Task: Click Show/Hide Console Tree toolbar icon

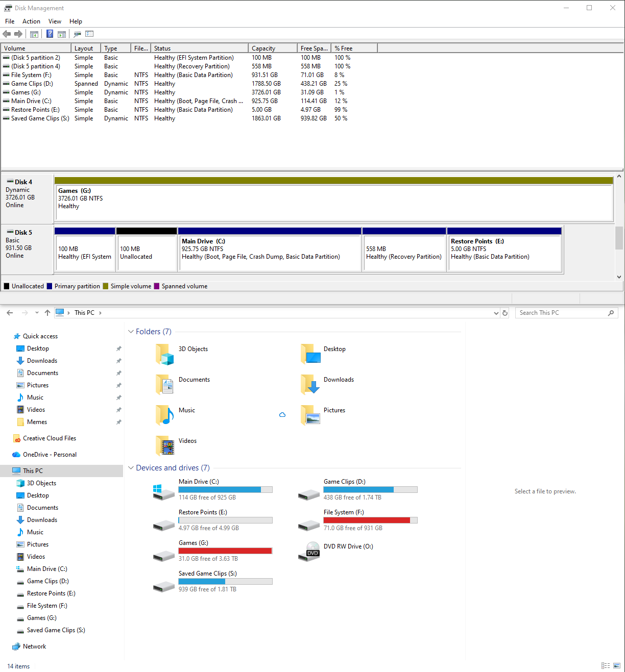Action: (34, 34)
